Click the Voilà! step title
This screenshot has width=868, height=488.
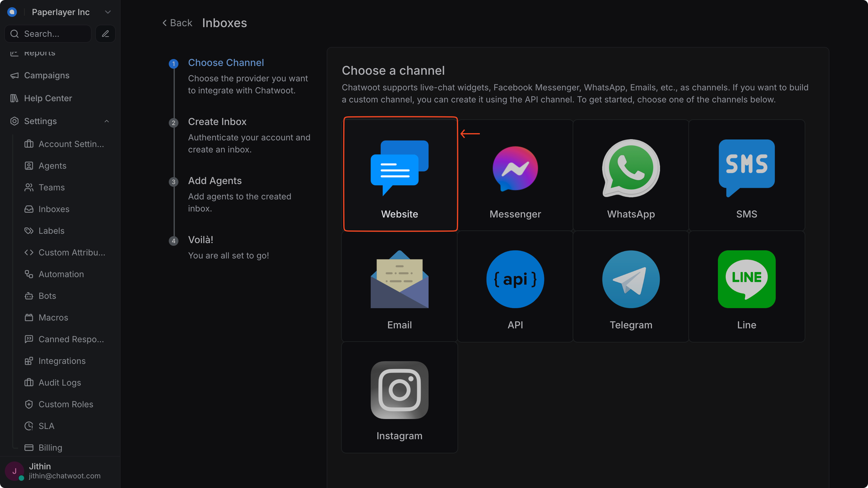tap(200, 240)
